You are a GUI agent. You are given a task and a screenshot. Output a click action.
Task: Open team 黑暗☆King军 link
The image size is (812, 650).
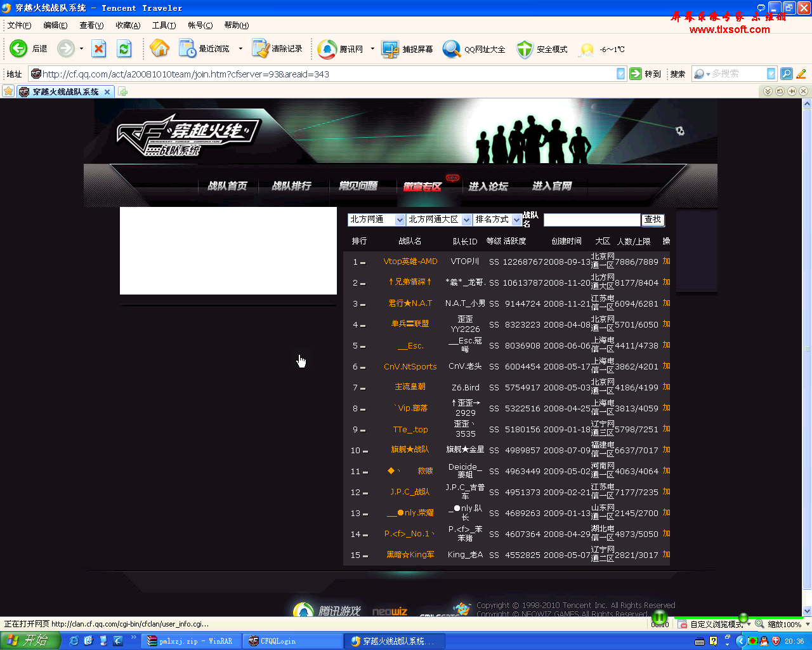410,555
